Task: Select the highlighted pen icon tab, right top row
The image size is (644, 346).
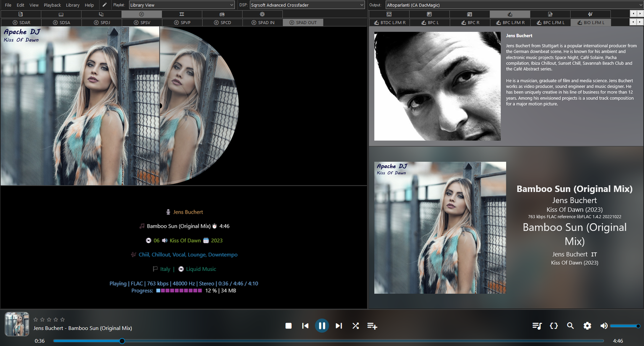Action: click(510, 14)
